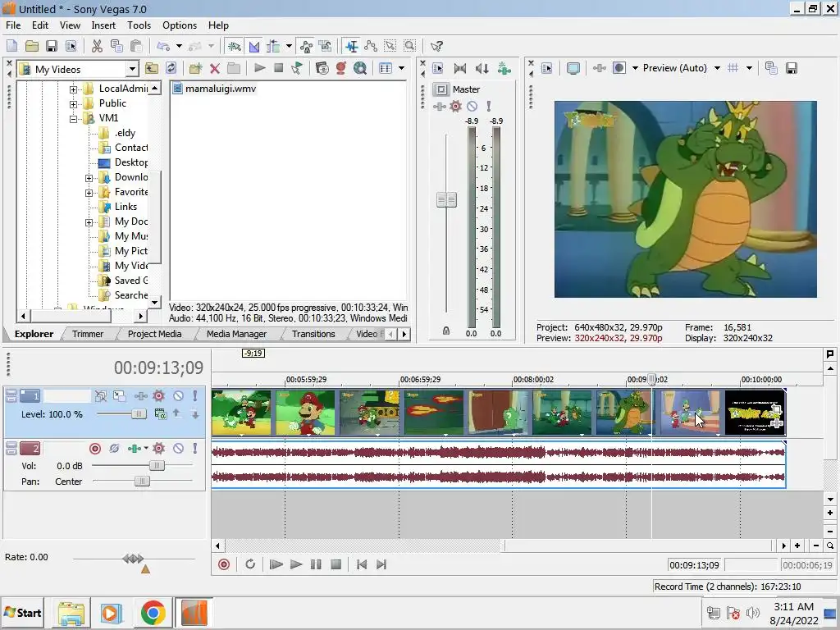Click the Copy icon in the main toolbar
The image size is (840, 630).
[x=116, y=46]
